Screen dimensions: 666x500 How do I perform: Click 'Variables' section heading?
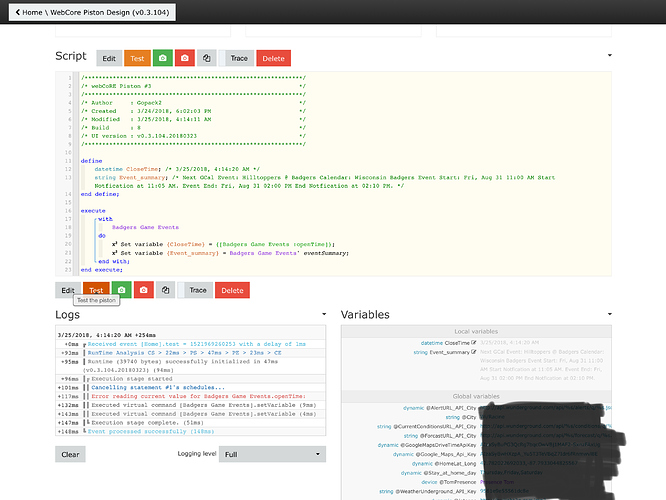click(x=365, y=315)
